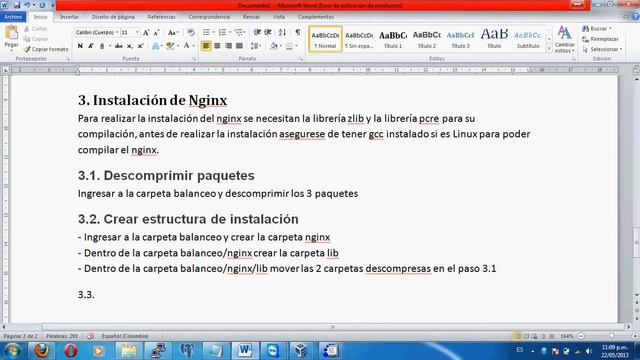640x360 pixels.
Task: Open the Fuente dialog launcher
Action: pos(193,59)
